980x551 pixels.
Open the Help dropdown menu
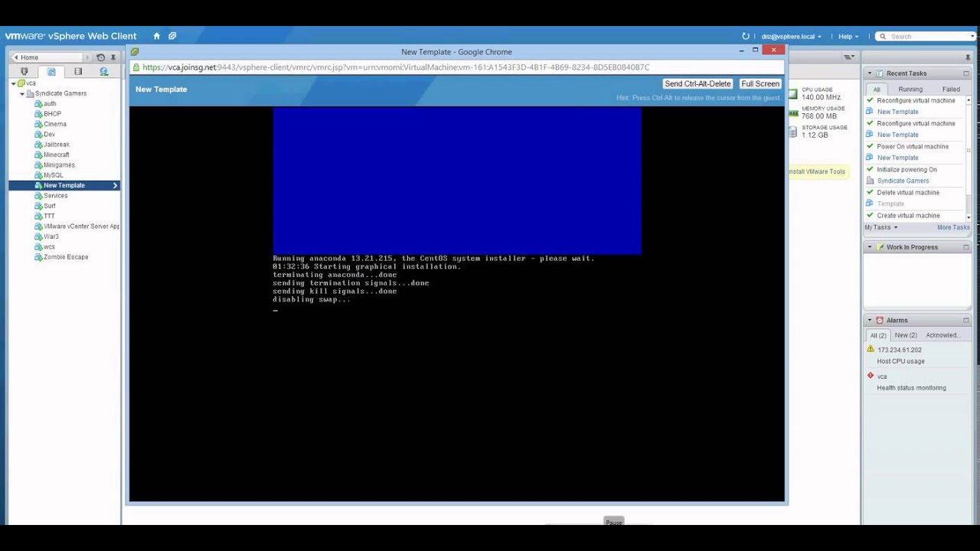pos(848,37)
